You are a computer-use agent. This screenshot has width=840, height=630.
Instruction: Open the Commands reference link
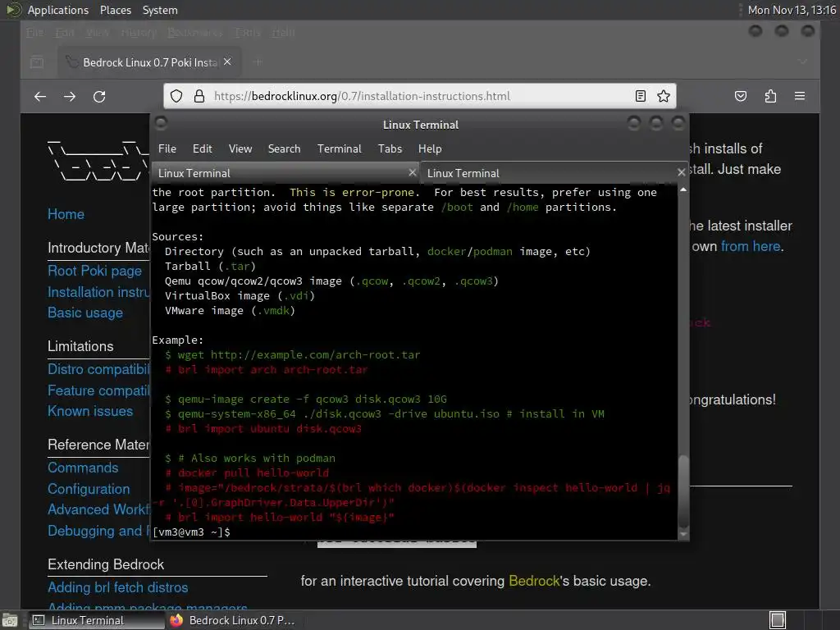click(x=83, y=468)
